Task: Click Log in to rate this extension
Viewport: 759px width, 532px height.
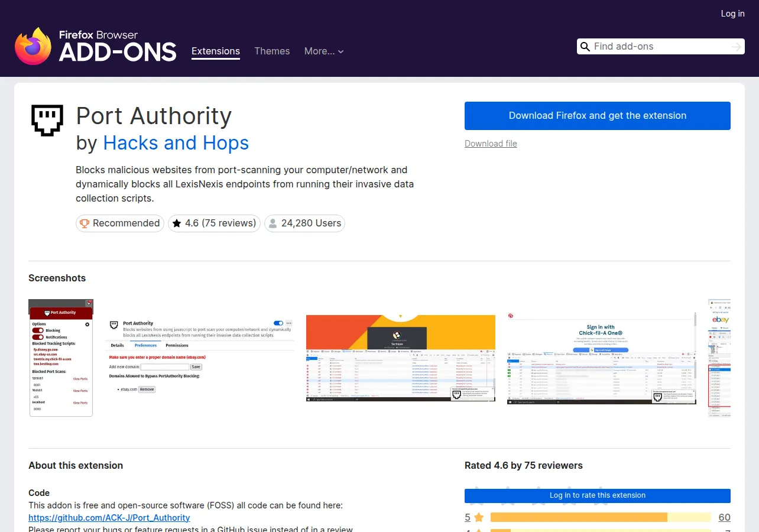Action: tap(598, 495)
